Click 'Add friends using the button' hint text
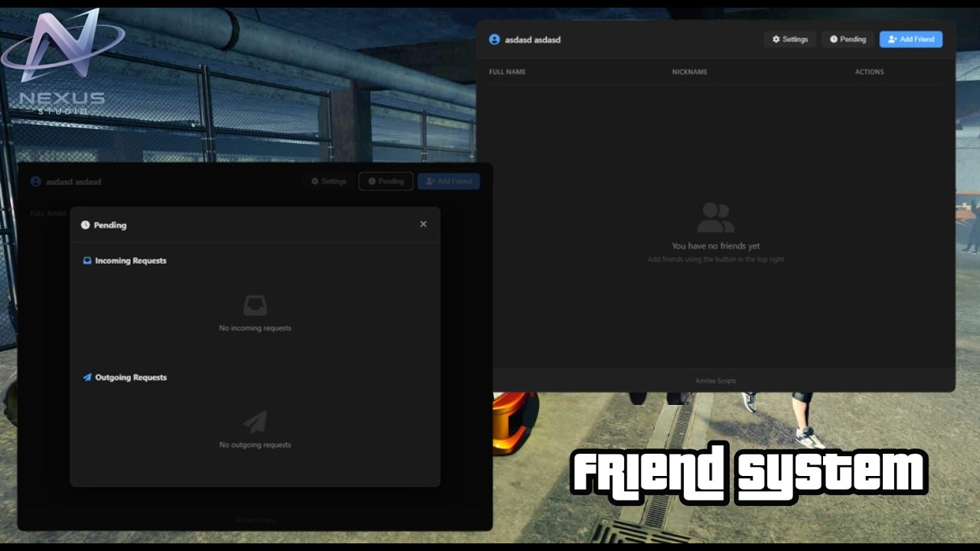Image resolution: width=980 pixels, height=551 pixels. click(716, 259)
